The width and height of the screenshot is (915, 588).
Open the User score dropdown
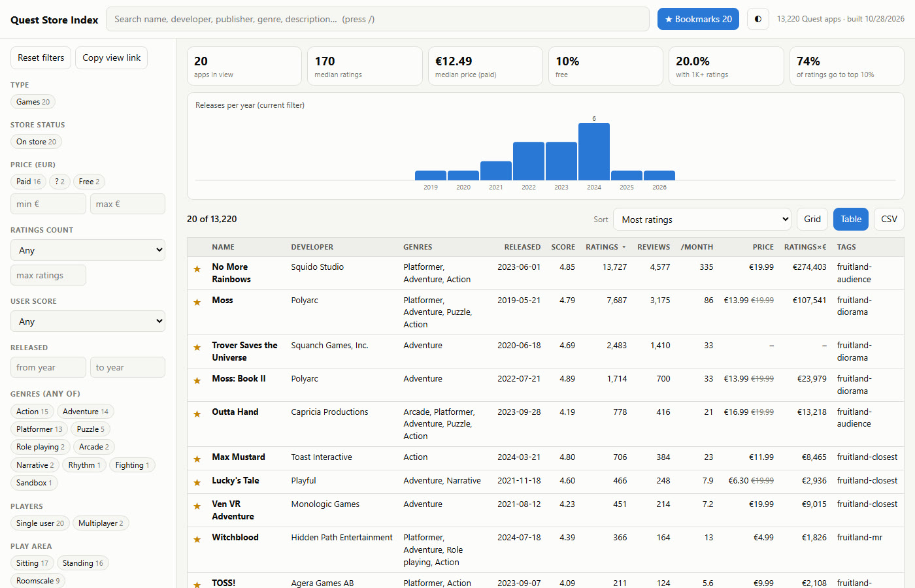88,321
